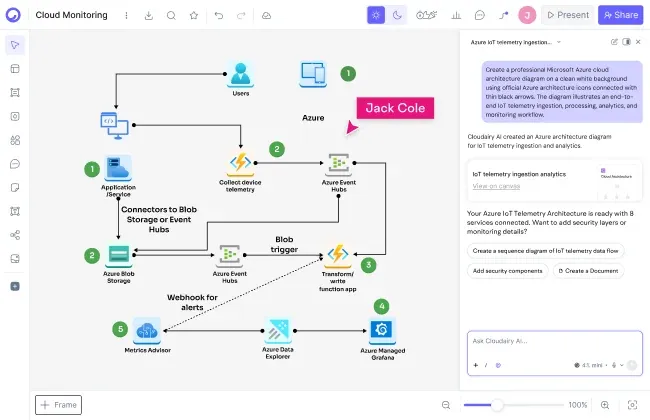Expand the chat title dropdown chevron
The image size is (650, 420).
pyautogui.click(x=559, y=42)
